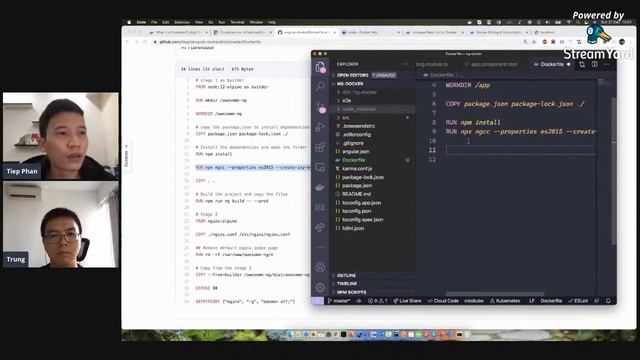Click errors and warnings count in status bar
This screenshot has width=640, height=360.
click(x=378, y=301)
